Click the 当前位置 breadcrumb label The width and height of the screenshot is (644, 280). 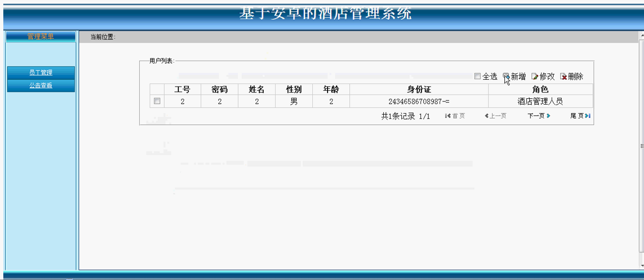coord(102,37)
